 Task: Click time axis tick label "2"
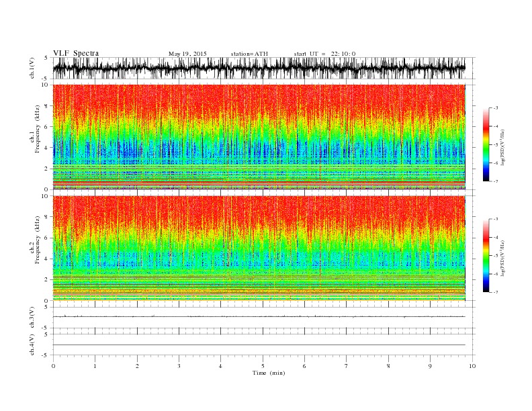137,366
